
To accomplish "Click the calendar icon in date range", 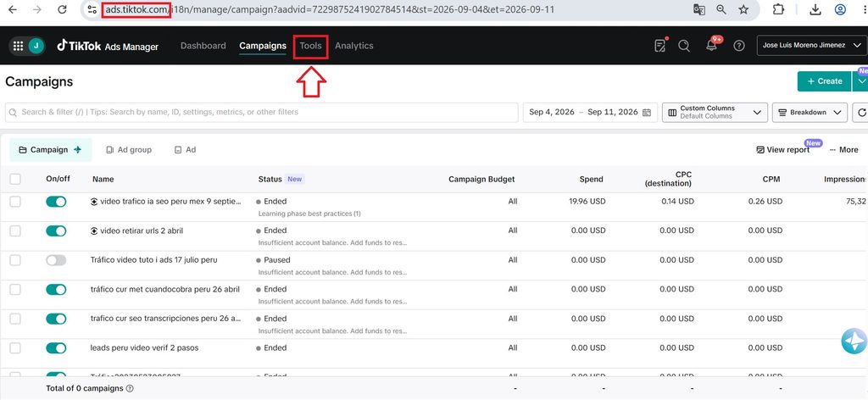I will click(x=647, y=113).
